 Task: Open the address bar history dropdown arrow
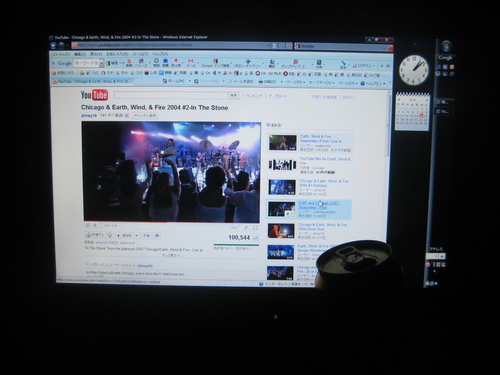268,45
